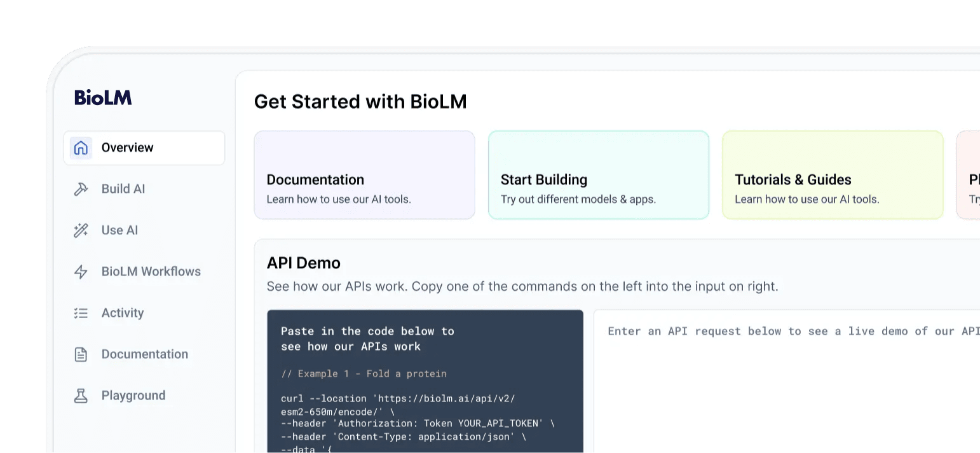Screen dimensions: 980x453
Task: Click the flask Playground icon
Action: point(81,396)
